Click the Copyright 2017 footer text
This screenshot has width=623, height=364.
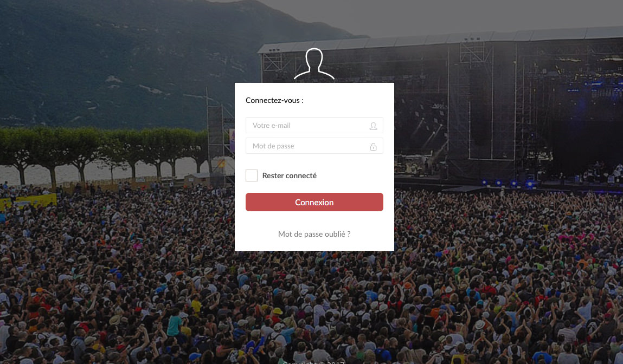click(x=314, y=362)
